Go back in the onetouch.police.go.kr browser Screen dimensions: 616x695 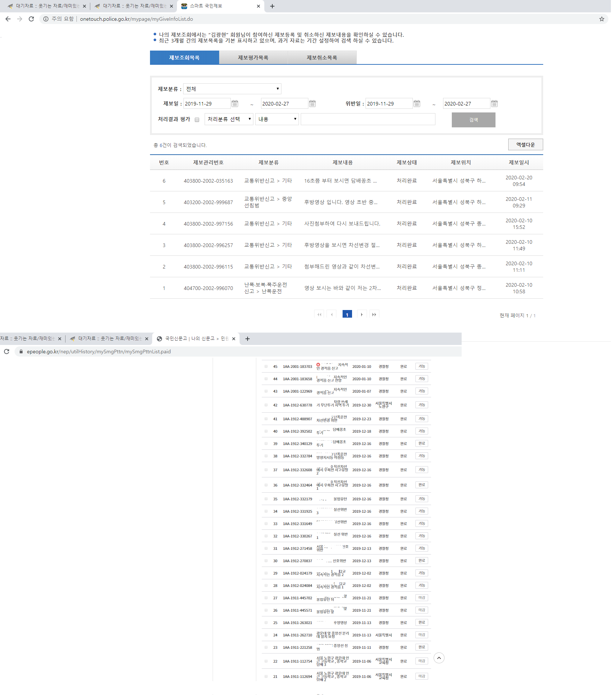[x=8, y=19]
